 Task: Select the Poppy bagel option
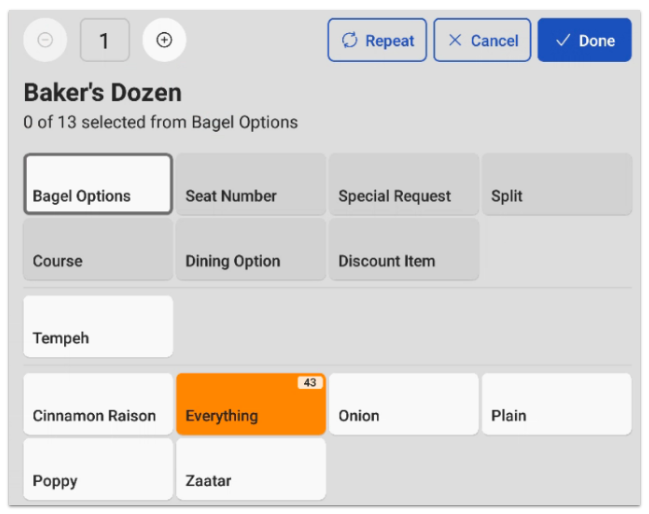(x=98, y=469)
